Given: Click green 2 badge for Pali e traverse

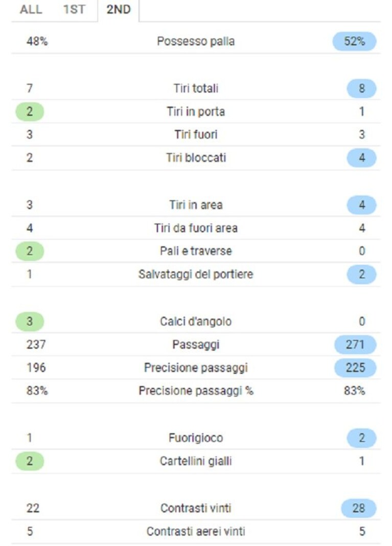Looking at the screenshot, I should [x=30, y=251].
